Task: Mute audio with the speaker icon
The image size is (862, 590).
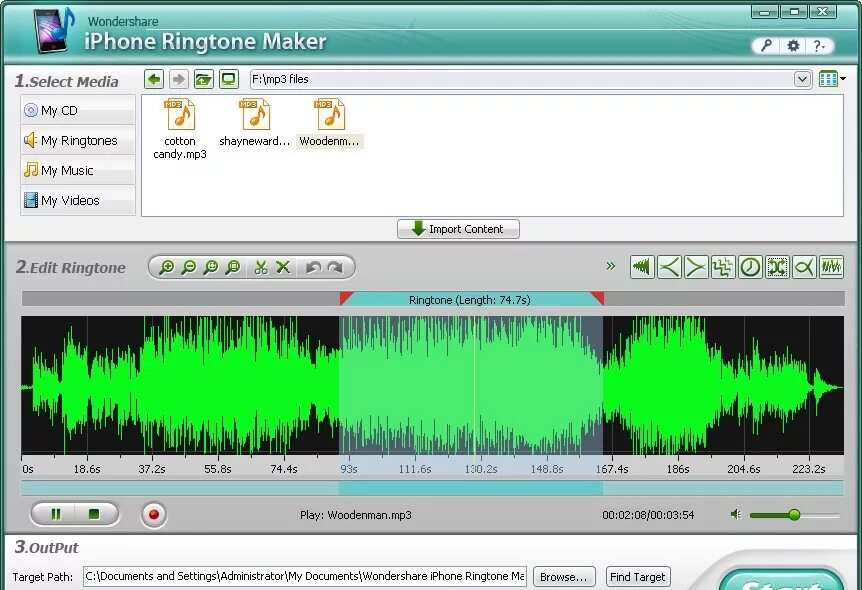Action: click(x=736, y=515)
